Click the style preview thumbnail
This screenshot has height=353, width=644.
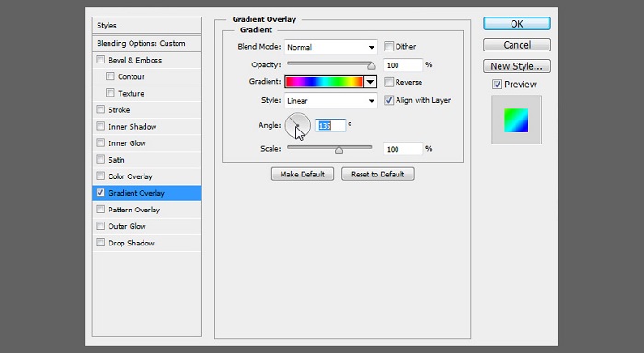516,120
